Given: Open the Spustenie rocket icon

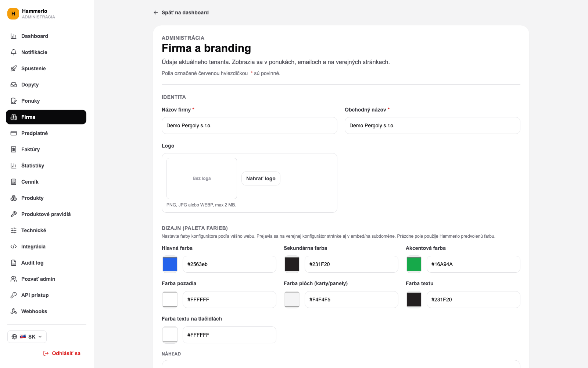Looking at the screenshot, I should coord(14,68).
